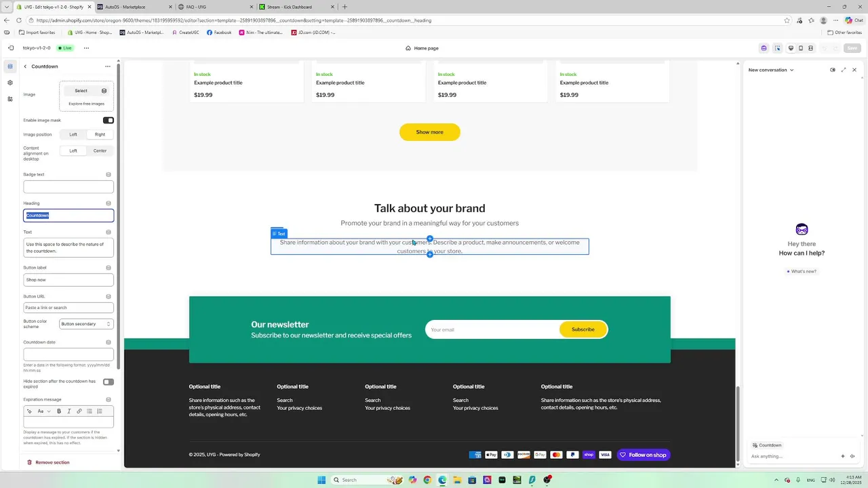
Task: Connect dynamic source for Badge text
Action: click(x=108, y=175)
